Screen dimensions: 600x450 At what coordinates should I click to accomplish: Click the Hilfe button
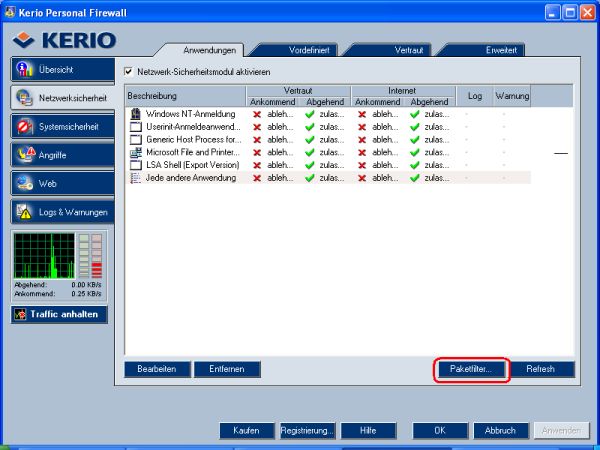(x=368, y=431)
